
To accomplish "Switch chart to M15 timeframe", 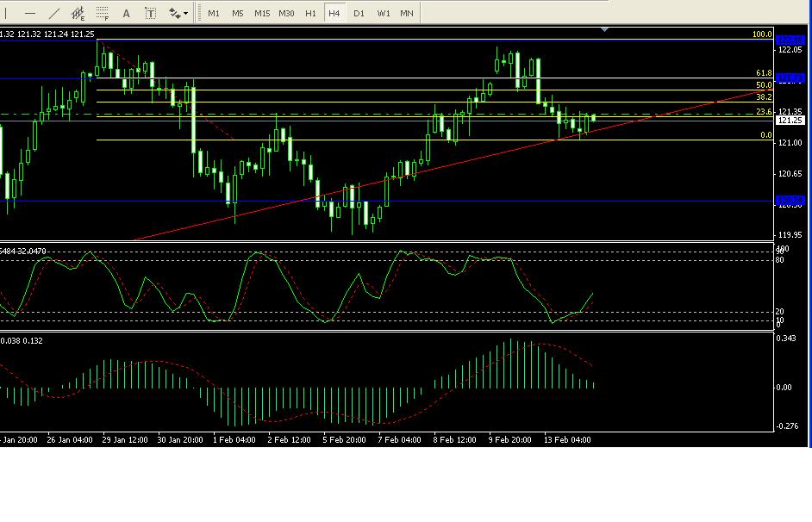I will 262,13.
